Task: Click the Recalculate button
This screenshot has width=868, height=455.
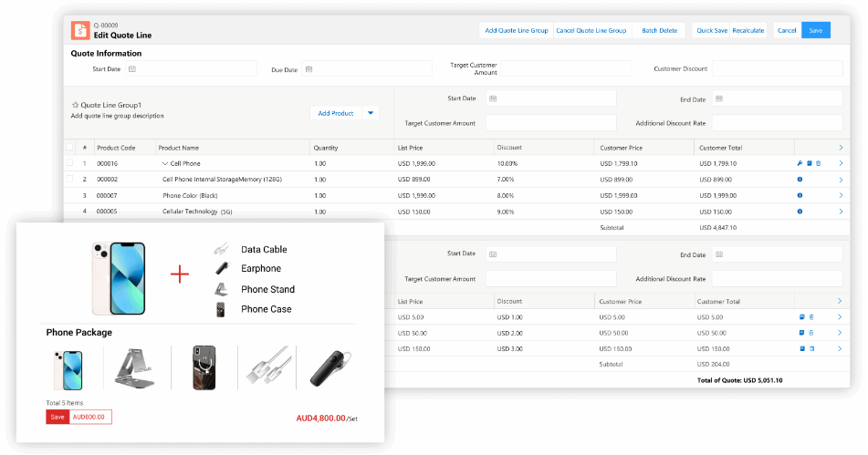Action: coord(748,30)
